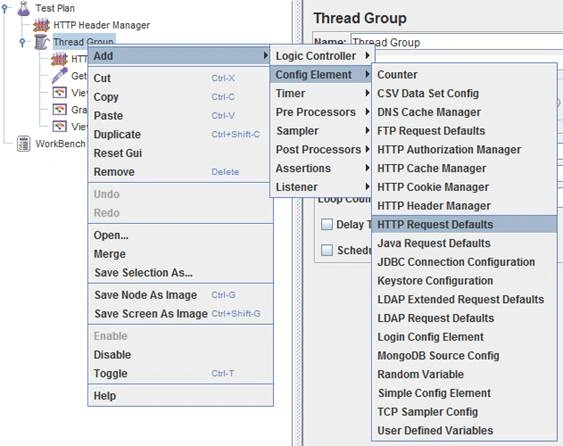This screenshot has width=563, height=446.
Task: Add CSV Data Set Config
Action: coord(464,93)
